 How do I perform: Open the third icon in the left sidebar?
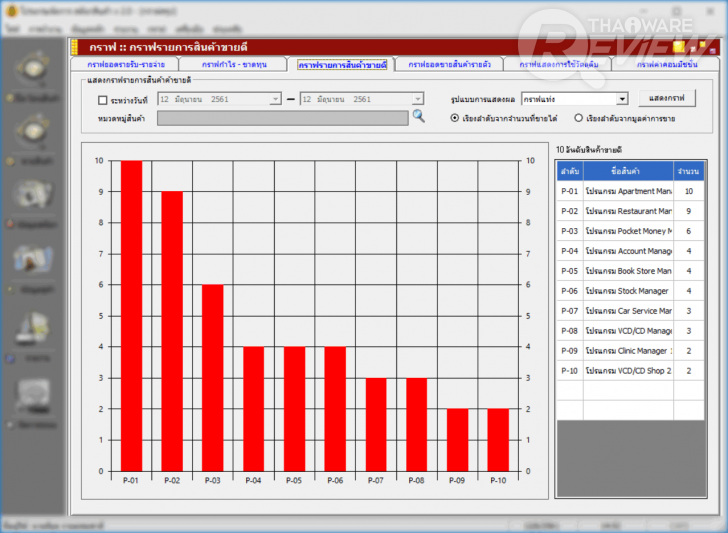pyautogui.click(x=34, y=194)
